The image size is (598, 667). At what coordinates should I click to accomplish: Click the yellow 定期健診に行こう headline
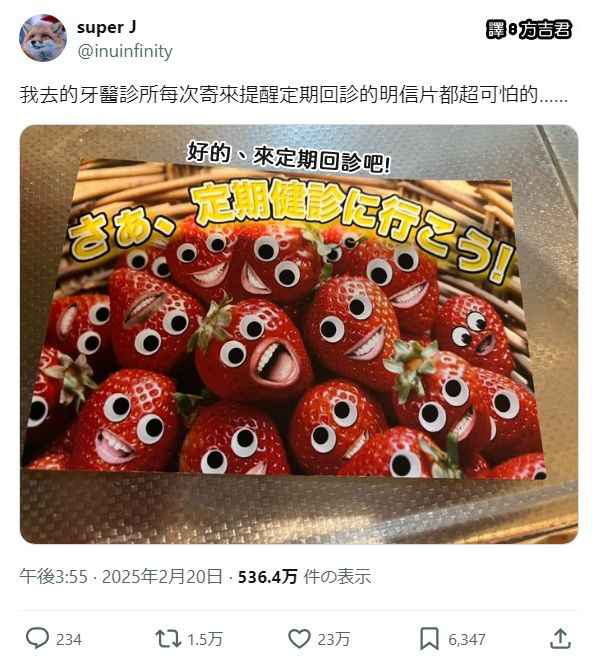[x=293, y=230]
